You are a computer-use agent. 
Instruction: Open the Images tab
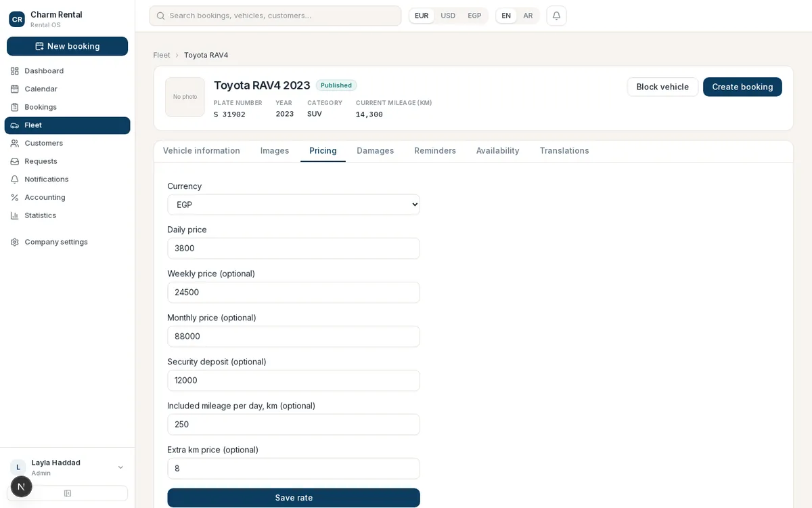[x=275, y=151]
